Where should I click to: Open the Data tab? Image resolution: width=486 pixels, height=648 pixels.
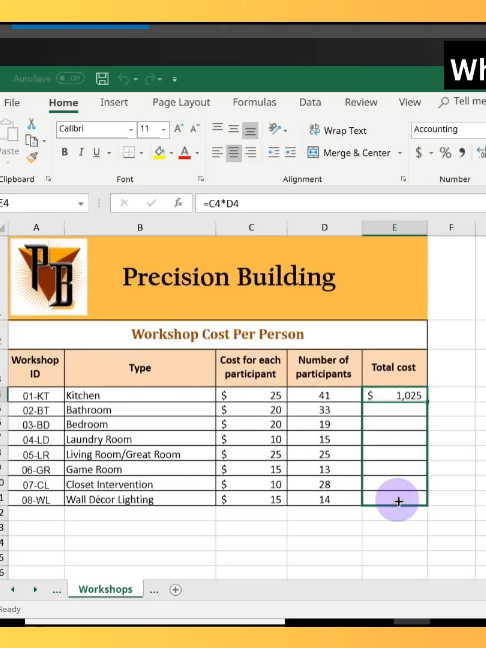point(310,102)
